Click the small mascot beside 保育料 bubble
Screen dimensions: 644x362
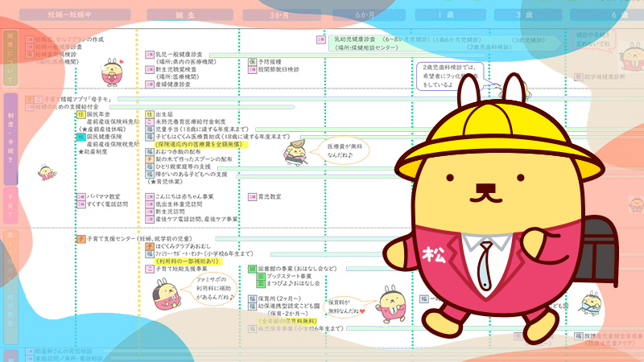(x=391, y=304)
